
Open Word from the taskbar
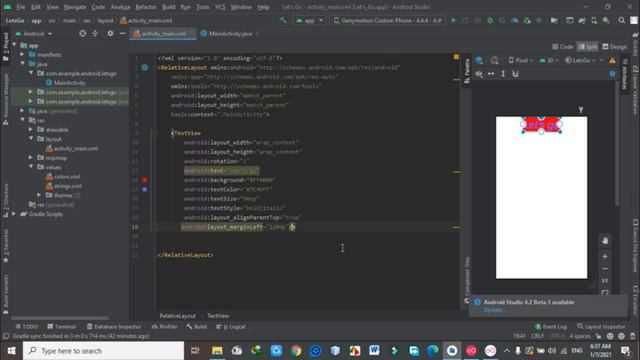[374, 351]
